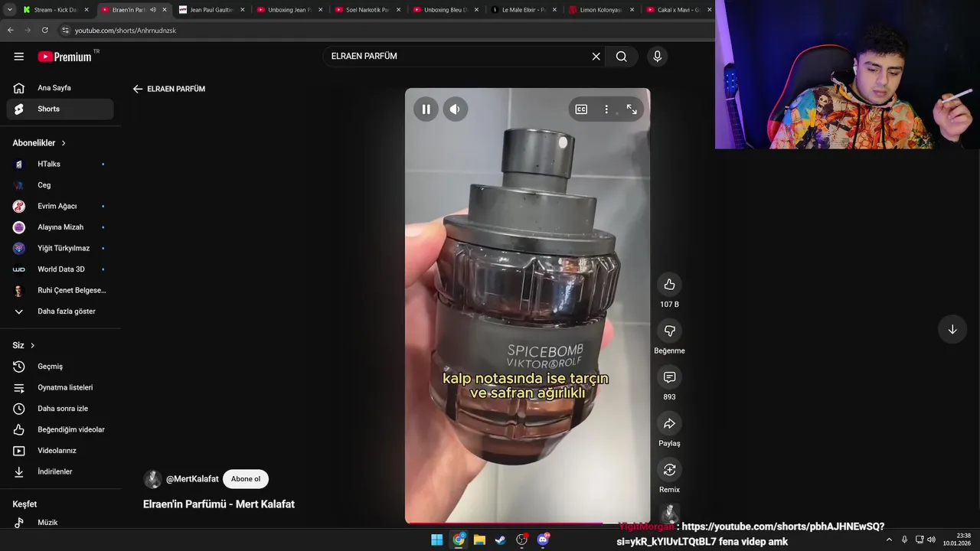
Task: Clear the ELRAEN PARFÜM search text
Action: (x=596, y=57)
